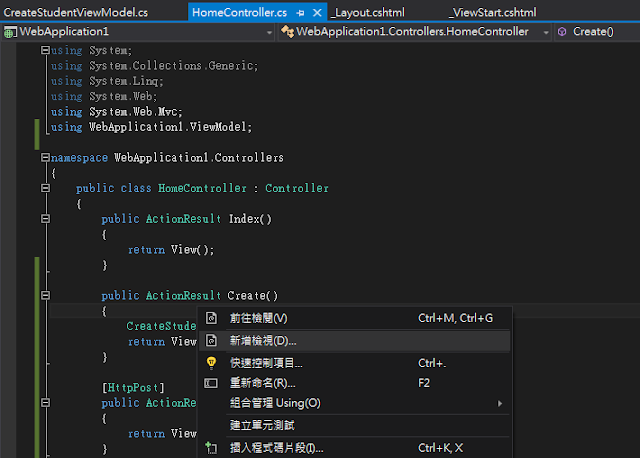Open the HomeController class navigation dropdown
Viewport: 640px width, 458px height.
point(546,32)
